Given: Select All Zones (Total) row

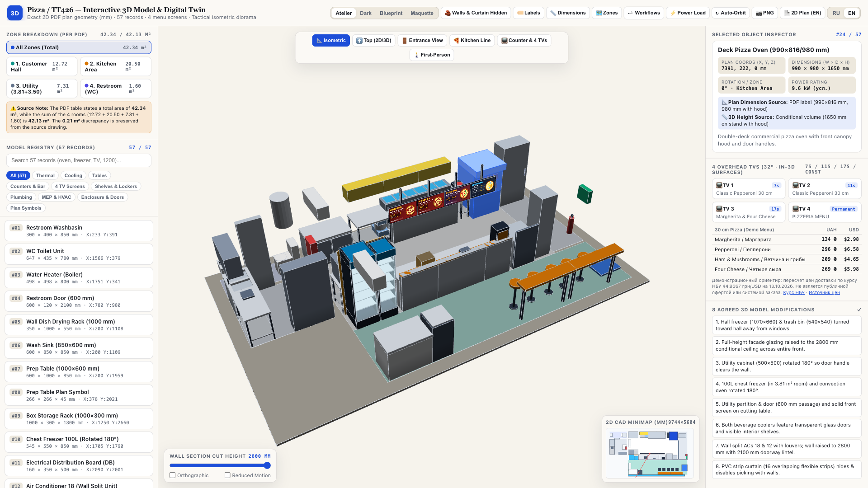Looking at the screenshot, I should pyautogui.click(x=79, y=47).
